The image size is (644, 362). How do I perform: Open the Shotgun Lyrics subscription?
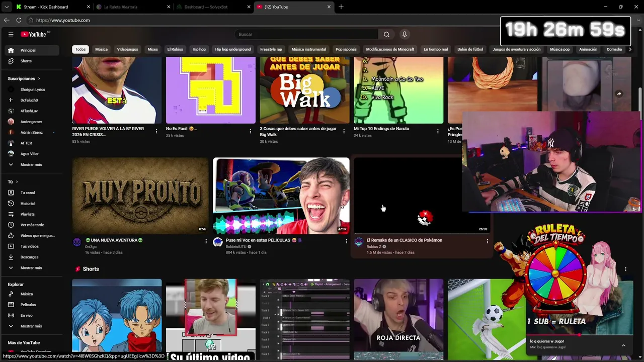pos(31,89)
